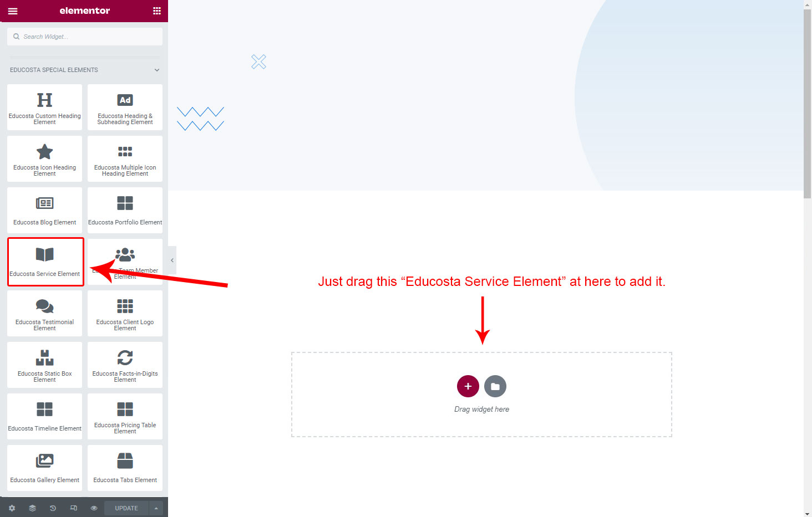Toggle preview changes eye icon
Image resolution: width=812 pixels, height=517 pixels.
coord(94,508)
